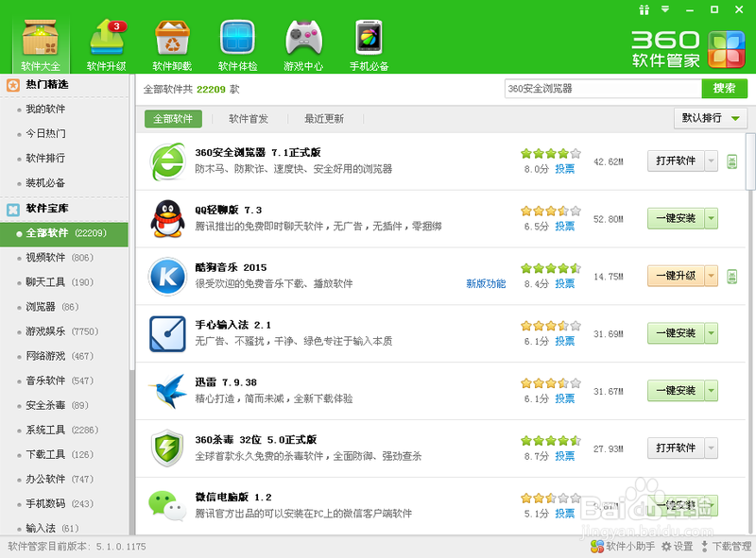This screenshot has height=558, width=756.
Task: Open 设置 gear in status bar
Action: tap(678, 546)
